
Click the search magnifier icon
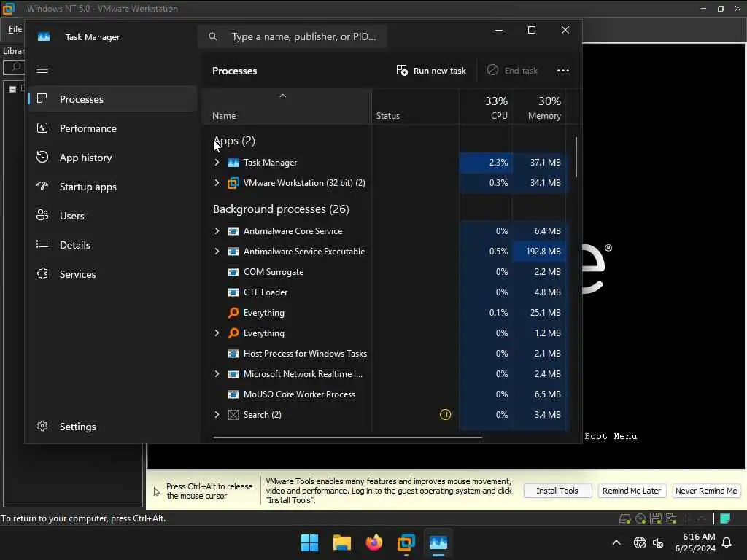[213, 36]
